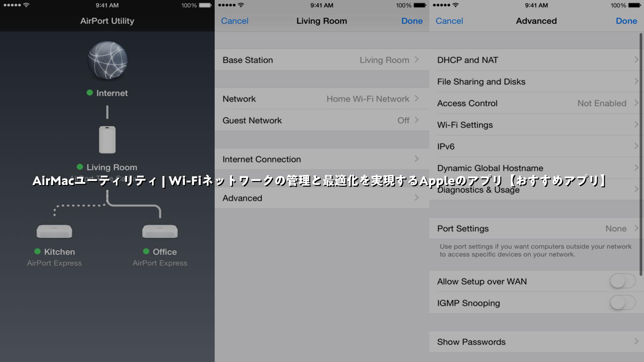Tap Cancel on the Advanced screen
The height and width of the screenshot is (362, 644).
(449, 21)
